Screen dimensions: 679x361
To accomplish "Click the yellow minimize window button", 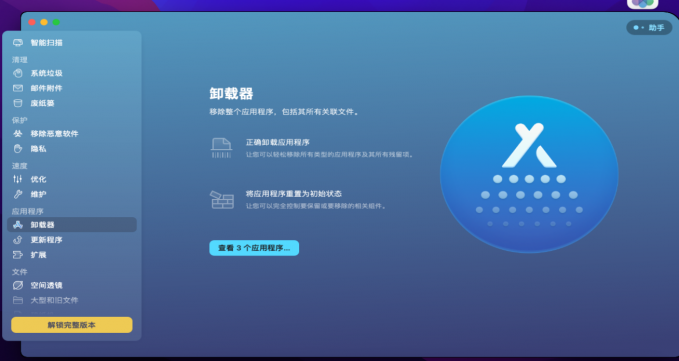I will 44,23.
